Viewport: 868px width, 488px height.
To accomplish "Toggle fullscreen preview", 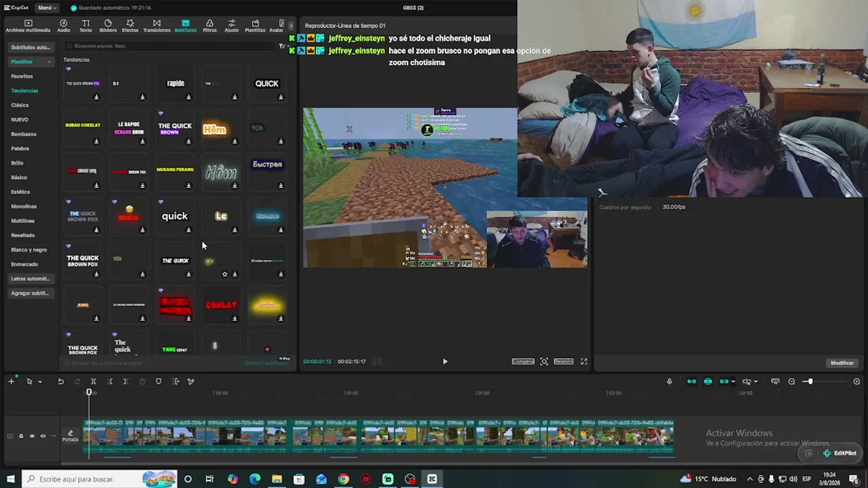I will [584, 361].
